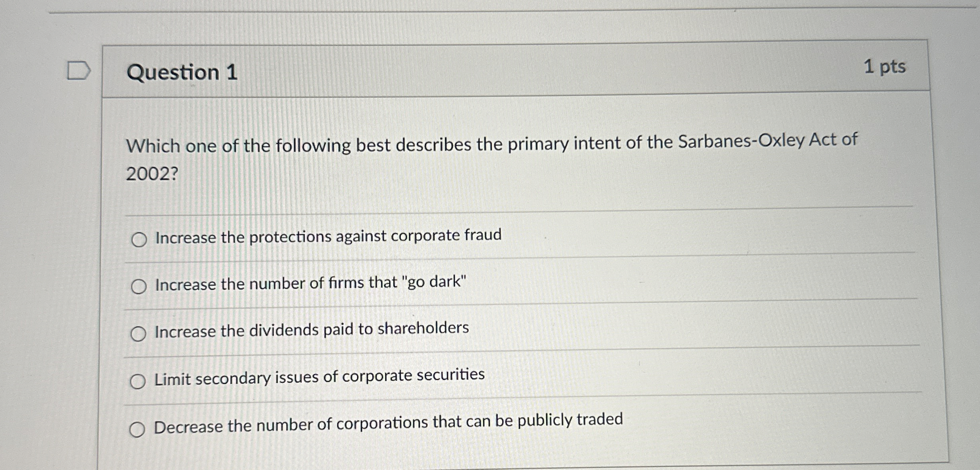Choose the dividends paid to shareholders radio

tap(138, 333)
